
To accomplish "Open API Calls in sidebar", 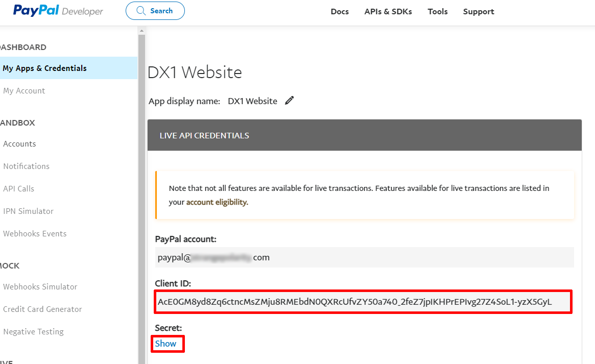I will click(x=19, y=188).
